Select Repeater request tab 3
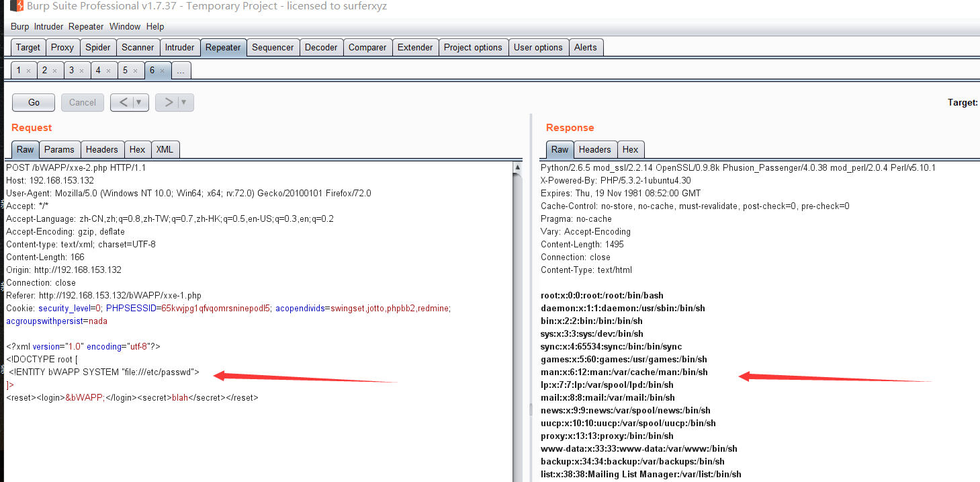Screen dimensions: 980x482 [72, 70]
